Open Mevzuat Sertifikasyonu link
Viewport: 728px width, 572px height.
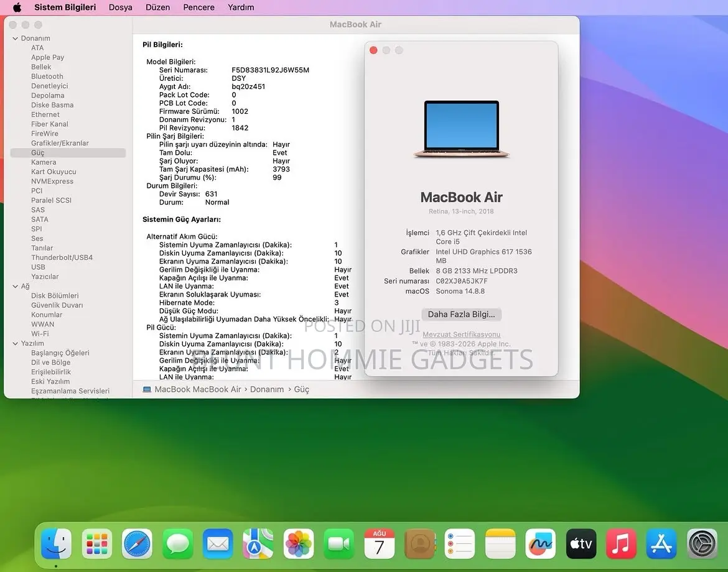tap(461, 334)
